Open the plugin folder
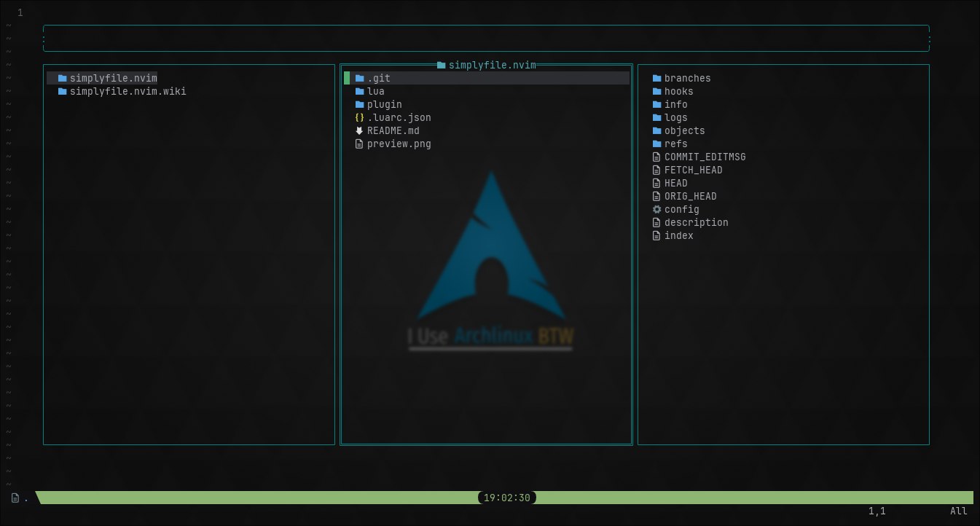 (385, 104)
